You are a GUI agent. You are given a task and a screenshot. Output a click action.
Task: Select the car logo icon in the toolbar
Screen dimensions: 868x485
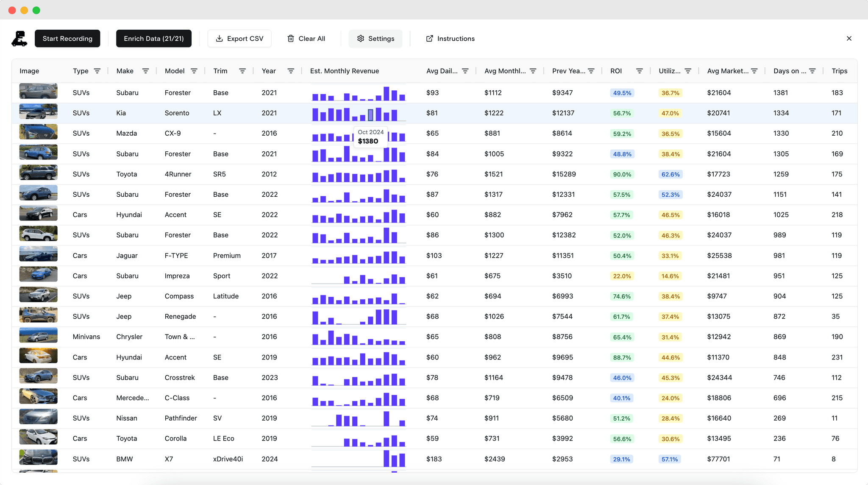19,38
